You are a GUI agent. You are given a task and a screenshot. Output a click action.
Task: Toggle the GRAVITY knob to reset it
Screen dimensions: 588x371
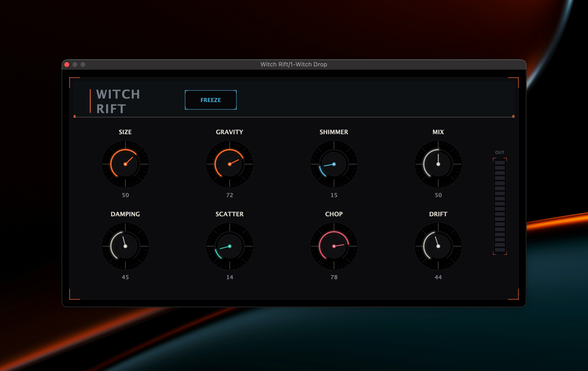(230, 164)
